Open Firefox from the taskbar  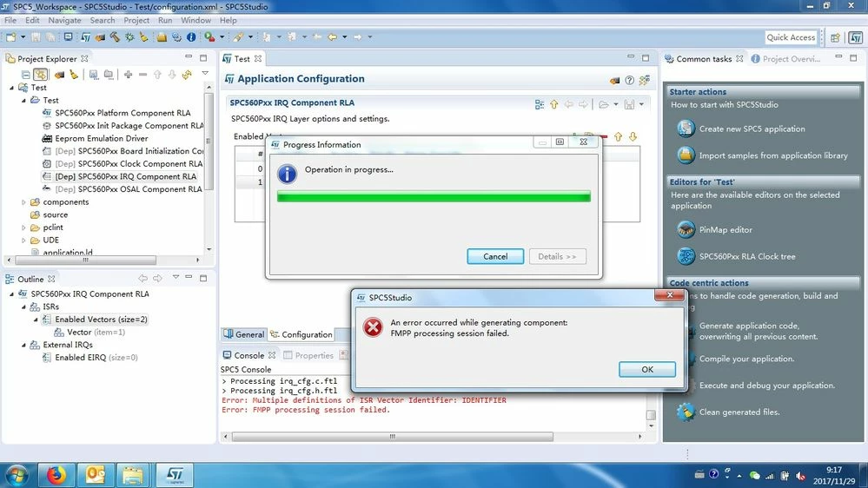coord(56,475)
